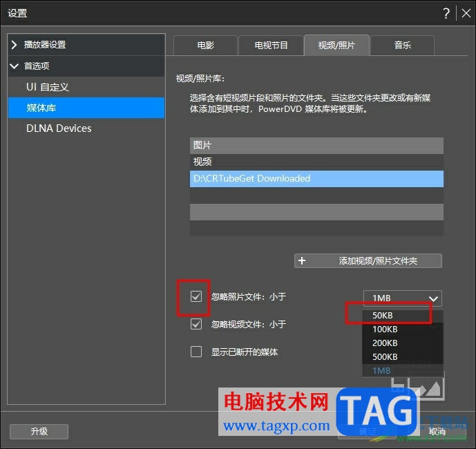Select UI 自定义 in the sidebar

86,87
